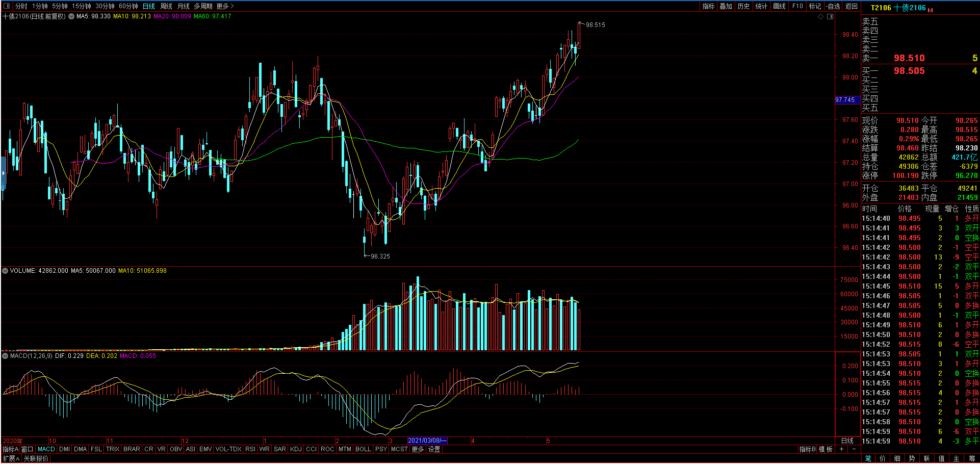Viewport: 980px width, 464px height.
Task: Switch to the 周线 weekly period tab
Action: tap(166, 6)
